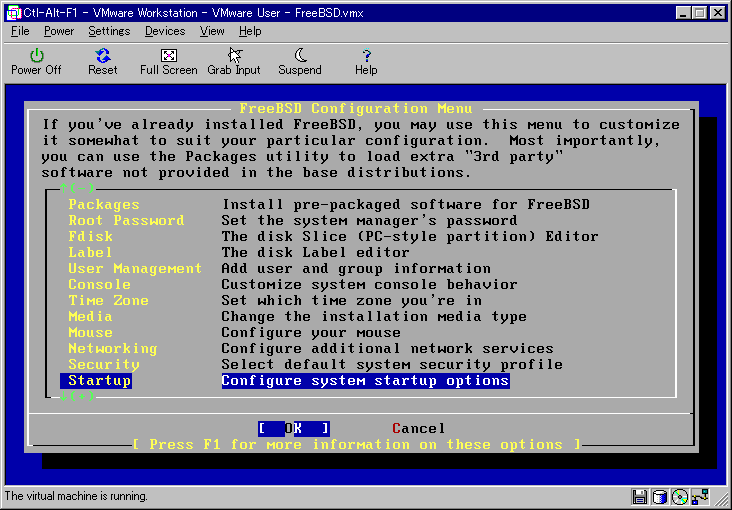This screenshot has width=732, height=510.
Task: Select the Fdisk entry
Action: pos(90,236)
